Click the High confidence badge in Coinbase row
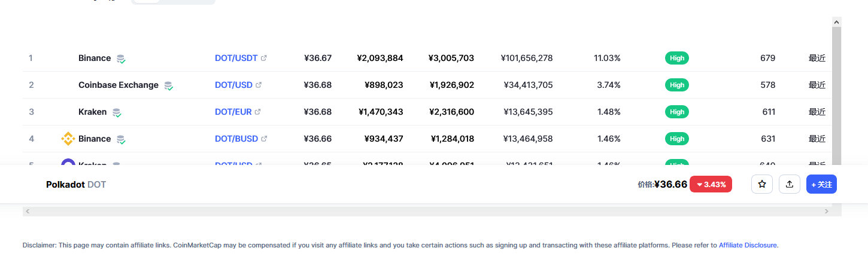868x257 pixels. tap(677, 85)
